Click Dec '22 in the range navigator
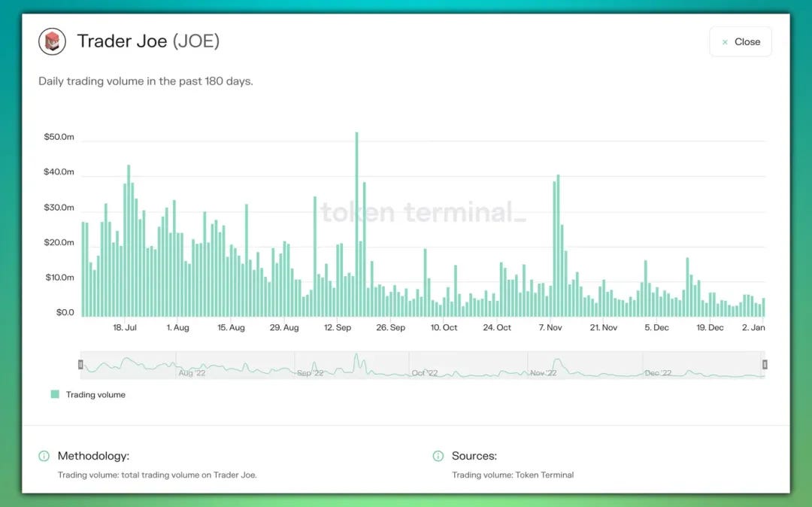Screen dimensions: 812x507 658,373
